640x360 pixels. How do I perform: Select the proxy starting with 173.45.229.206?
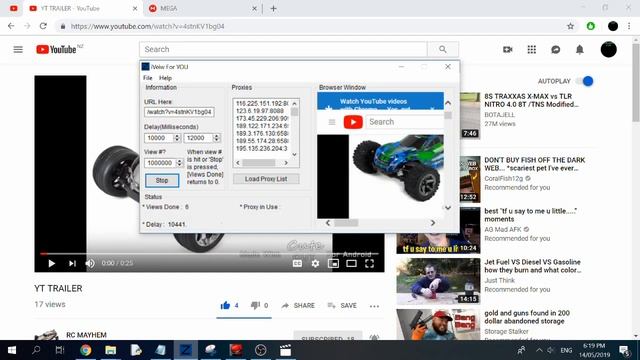tap(262, 118)
